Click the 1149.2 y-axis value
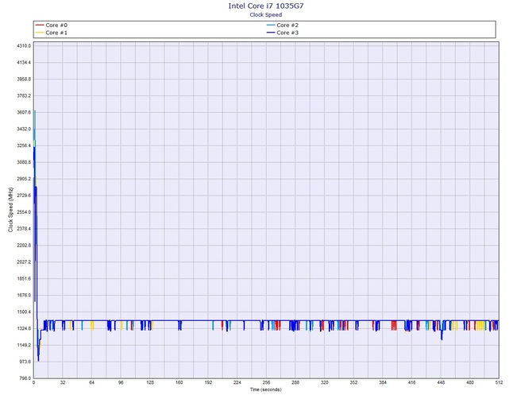The width and height of the screenshot is (532, 399). click(24, 345)
